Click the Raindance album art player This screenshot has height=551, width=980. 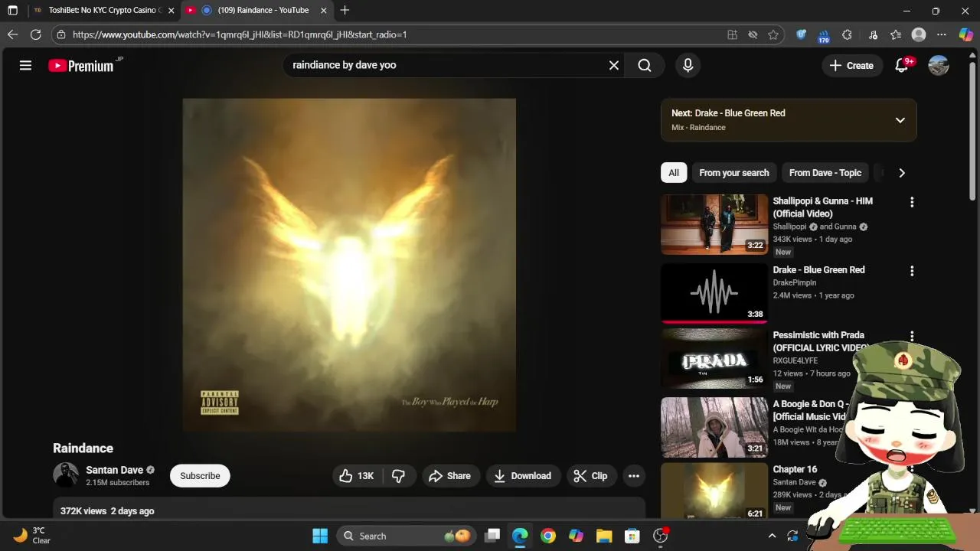coord(349,266)
